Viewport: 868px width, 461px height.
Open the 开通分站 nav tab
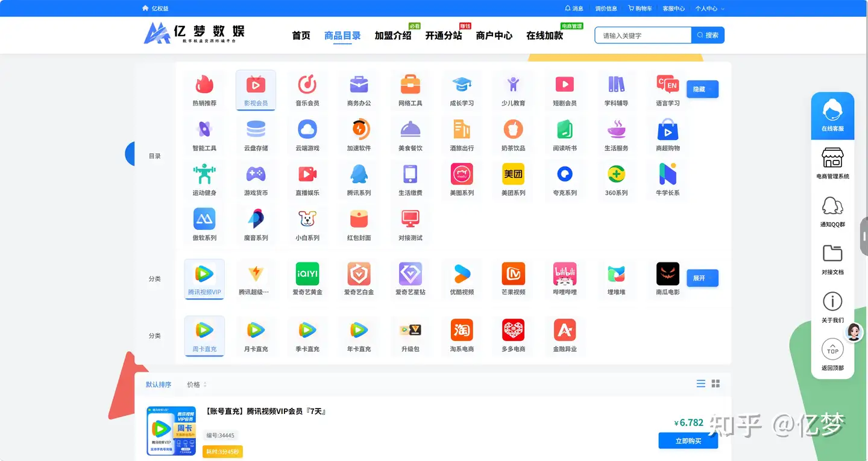[444, 36]
